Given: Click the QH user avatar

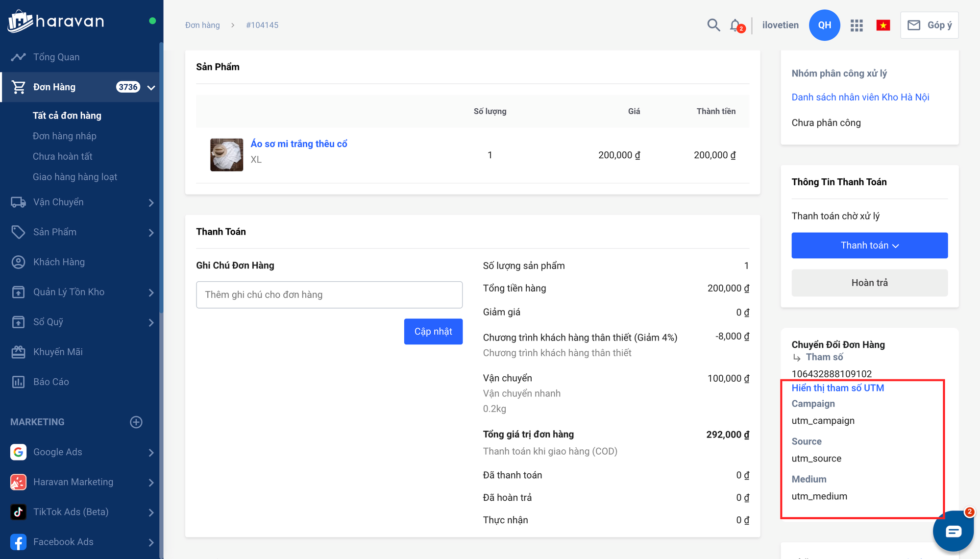Looking at the screenshot, I should [824, 25].
